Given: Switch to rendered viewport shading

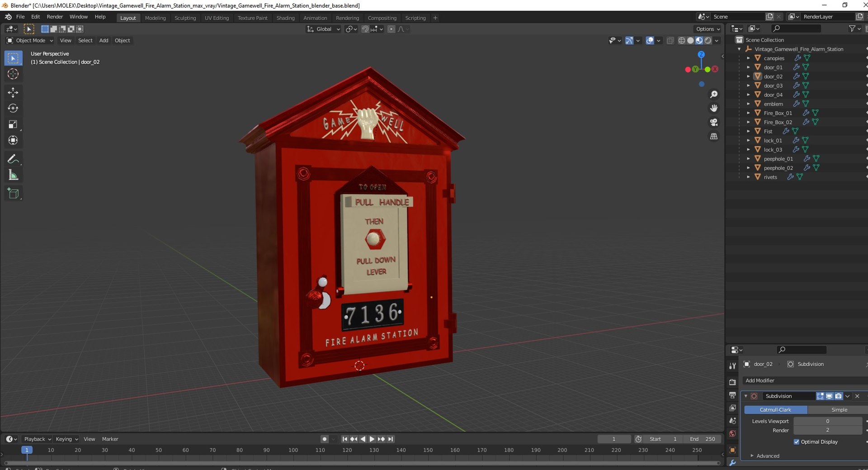Looking at the screenshot, I should 708,41.
